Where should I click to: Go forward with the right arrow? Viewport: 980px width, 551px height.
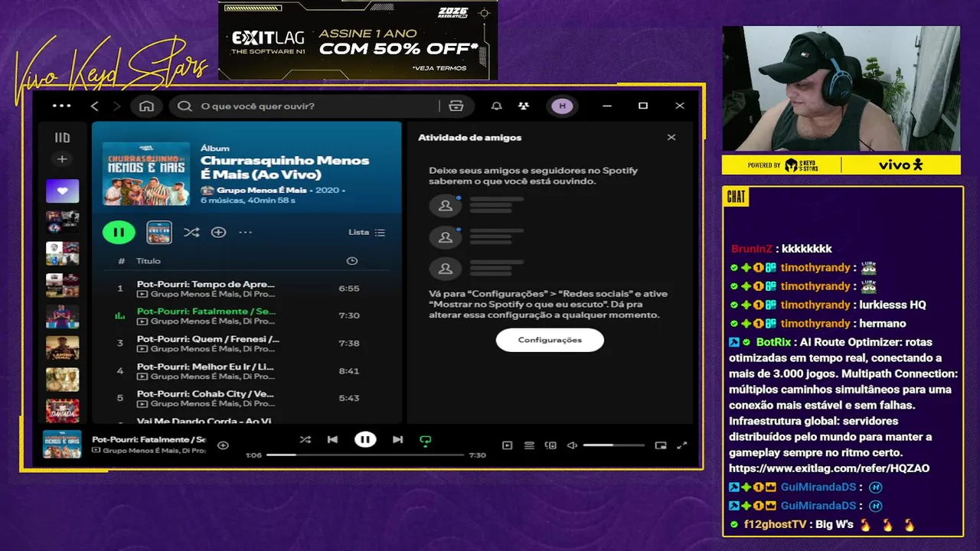point(116,106)
